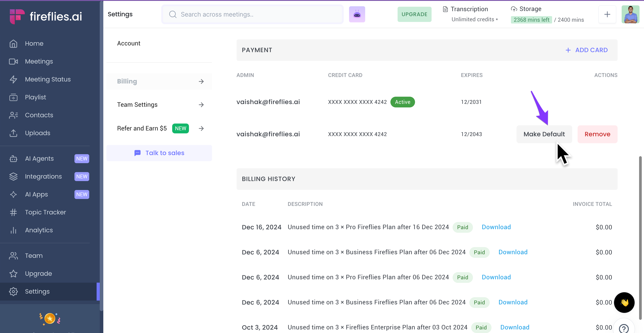Expand Team Settings arrow

click(201, 105)
